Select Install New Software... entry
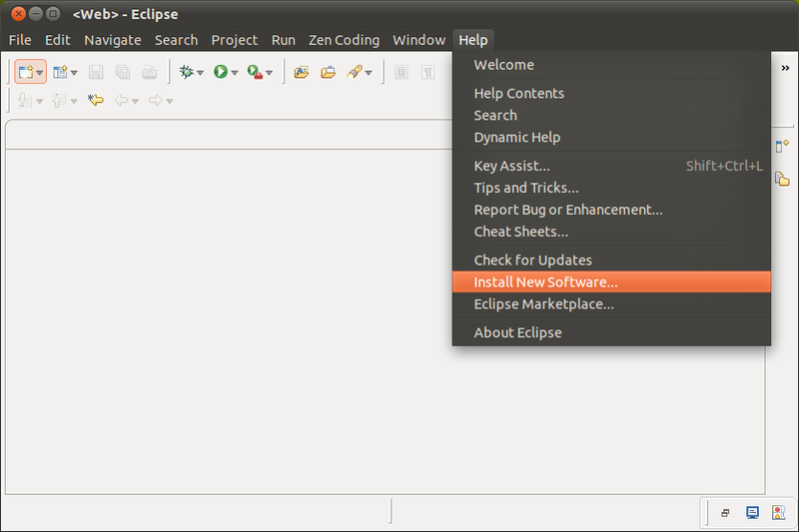Viewport: 799px width, 532px height. [x=611, y=281]
